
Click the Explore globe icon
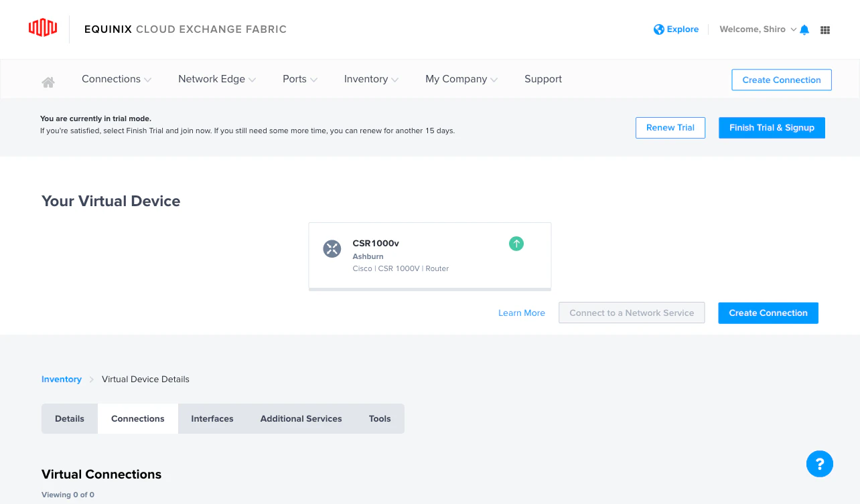[x=659, y=29]
